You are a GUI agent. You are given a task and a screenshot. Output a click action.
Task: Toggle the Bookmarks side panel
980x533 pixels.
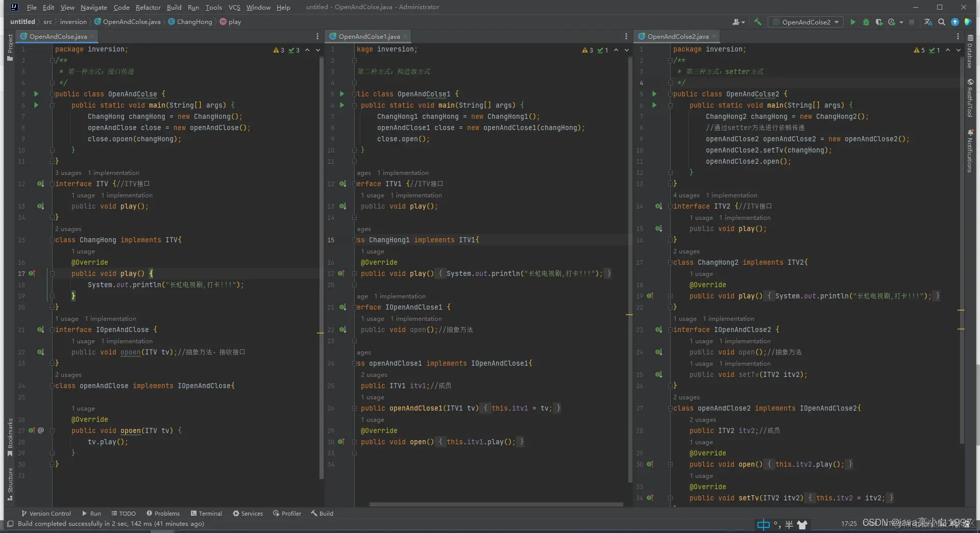pos(10,437)
